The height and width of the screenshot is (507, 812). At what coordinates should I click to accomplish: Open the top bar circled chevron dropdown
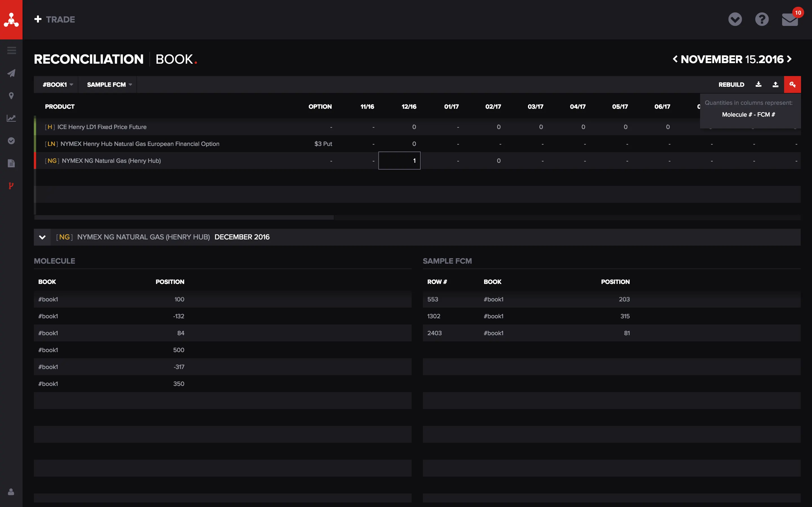735,19
